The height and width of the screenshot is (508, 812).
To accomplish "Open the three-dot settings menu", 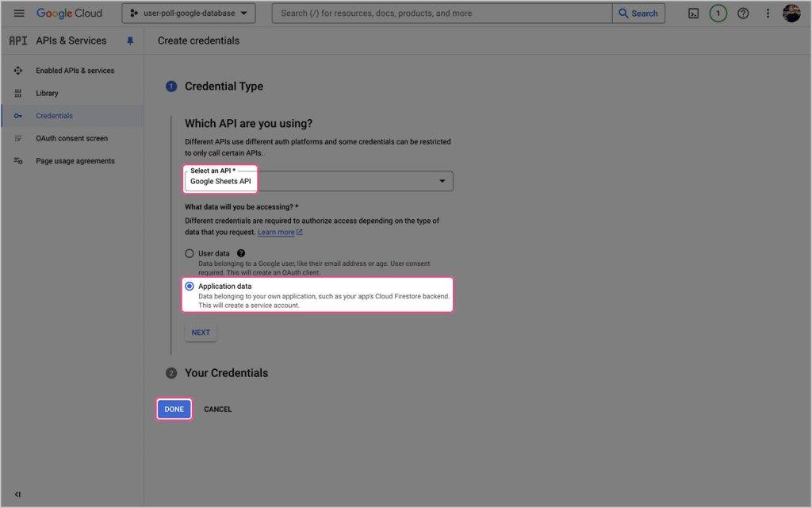I will tap(768, 13).
